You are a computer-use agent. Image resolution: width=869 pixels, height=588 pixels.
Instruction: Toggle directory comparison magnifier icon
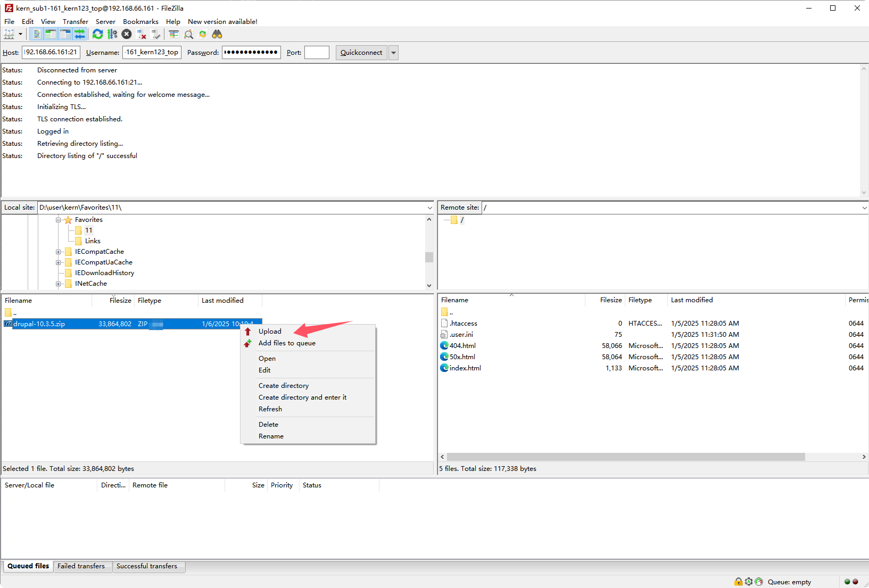(188, 35)
